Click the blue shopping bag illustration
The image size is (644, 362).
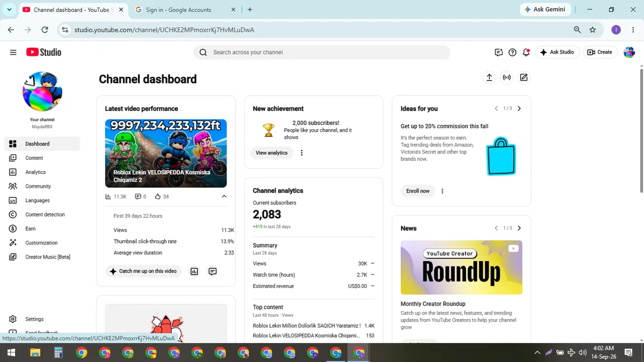501,156
